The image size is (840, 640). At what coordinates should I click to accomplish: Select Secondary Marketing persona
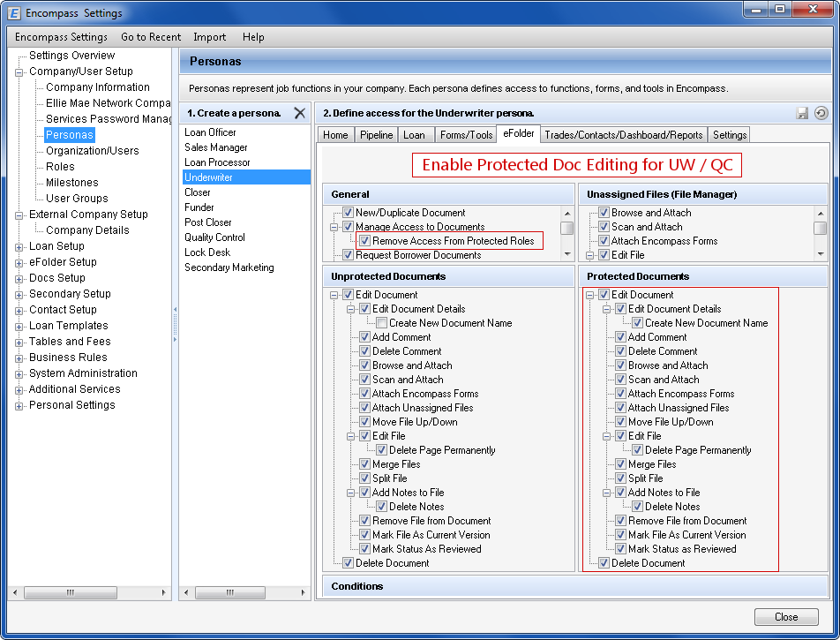point(229,267)
